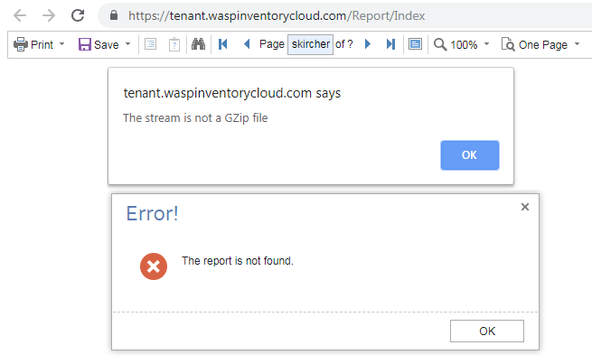Screen dimensions: 592x364
Task: Click the red error X icon
Action: point(154,266)
